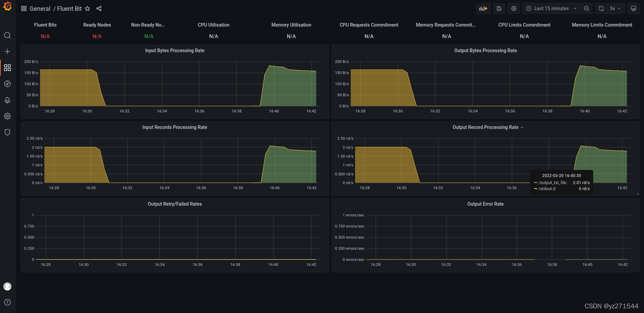
Task: Toggle the cycle view mode monitor icon
Action: click(x=633, y=8)
